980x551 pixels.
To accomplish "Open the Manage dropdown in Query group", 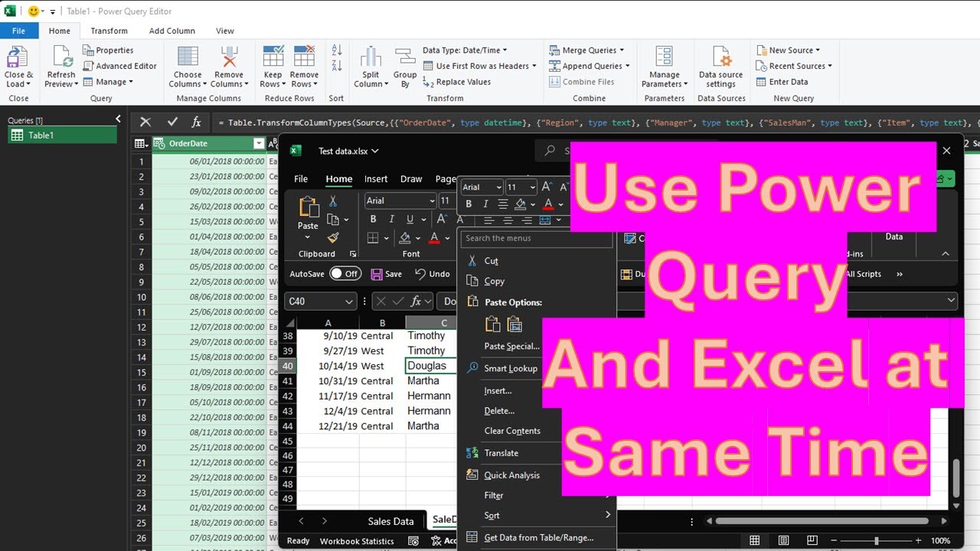I will pos(108,82).
